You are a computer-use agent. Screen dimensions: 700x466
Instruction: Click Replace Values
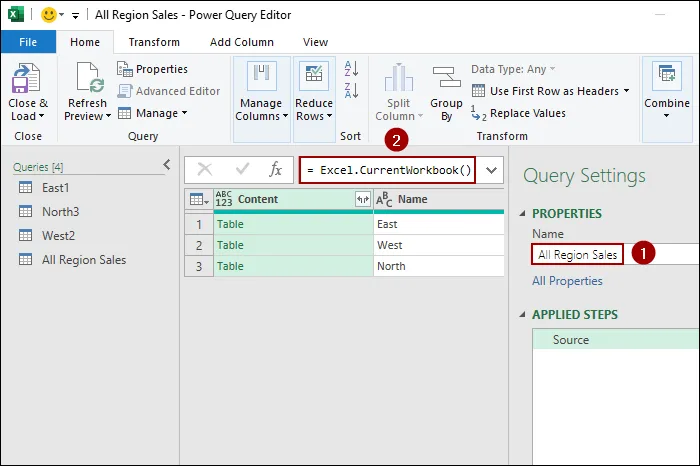click(518, 113)
